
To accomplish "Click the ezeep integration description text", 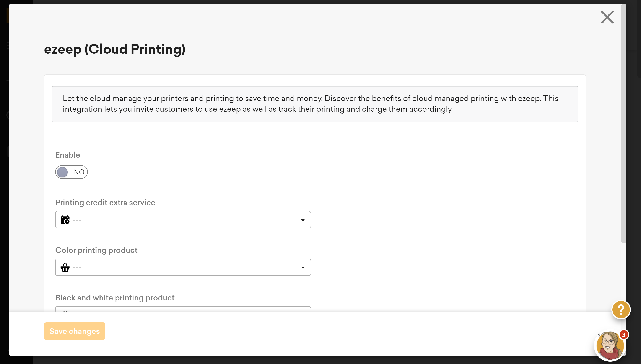I will click(x=310, y=104).
